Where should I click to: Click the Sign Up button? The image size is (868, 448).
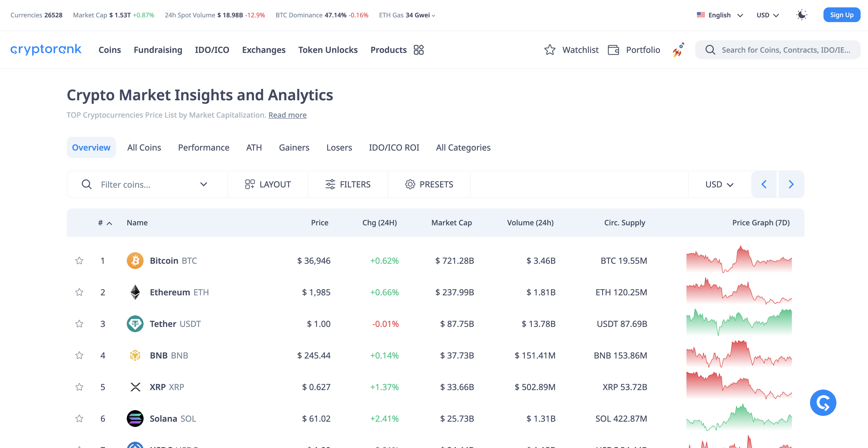(x=841, y=15)
